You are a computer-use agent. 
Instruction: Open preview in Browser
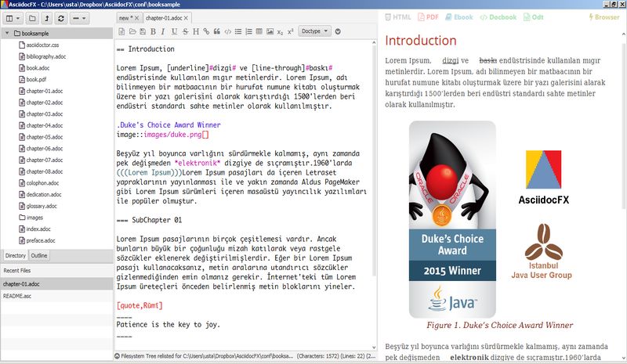tap(603, 17)
